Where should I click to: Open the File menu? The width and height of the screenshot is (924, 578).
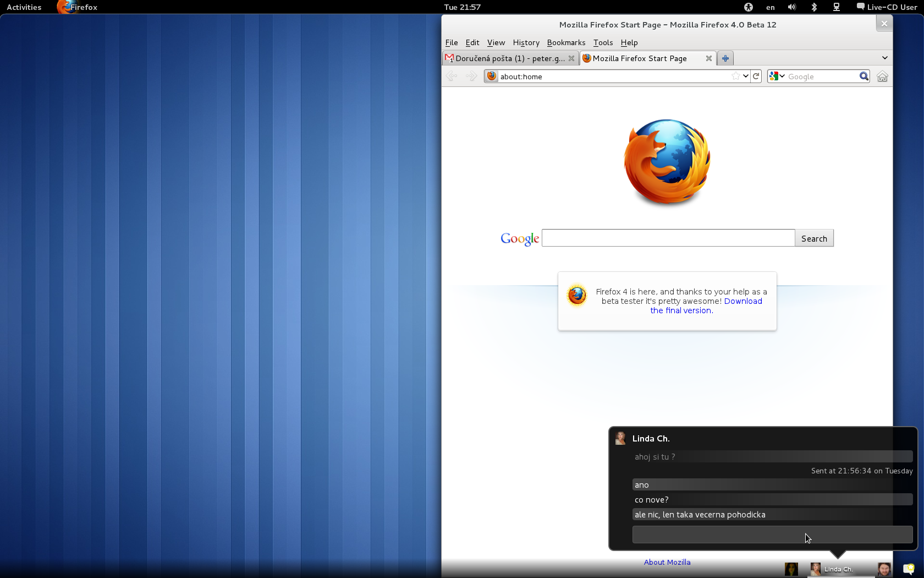(452, 42)
